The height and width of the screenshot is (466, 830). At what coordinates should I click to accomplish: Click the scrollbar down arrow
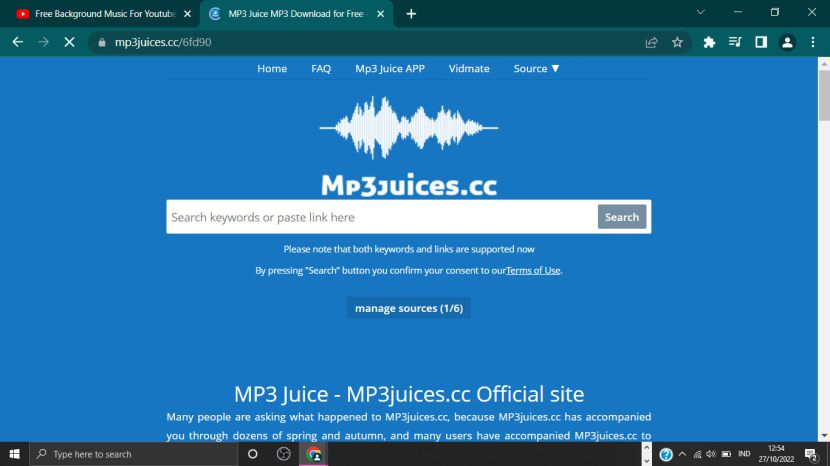824,436
